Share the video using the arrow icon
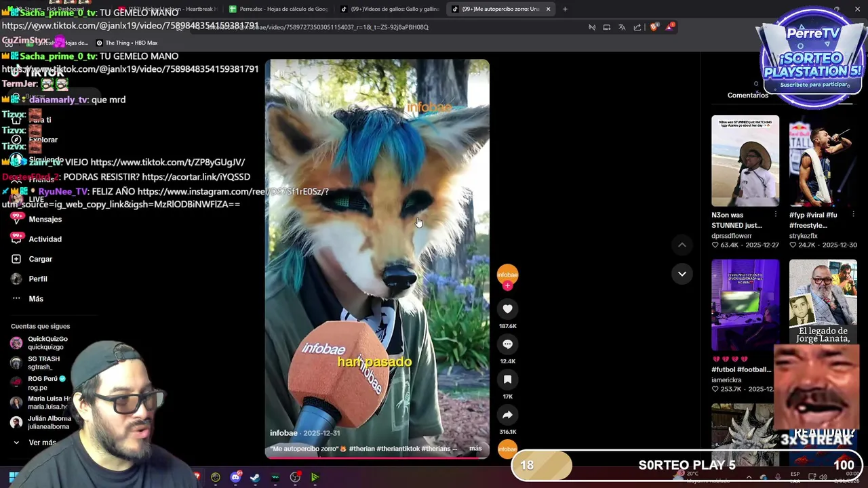868x488 pixels. (x=507, y=415)
